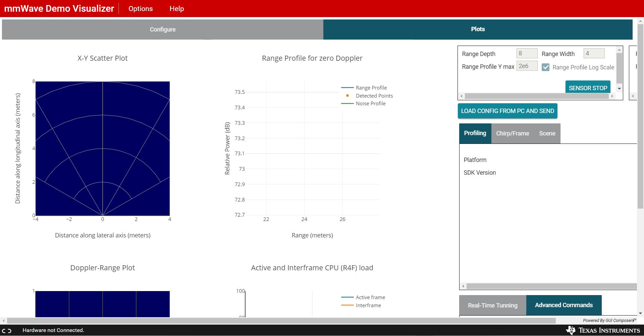Open the Profiling tab
The image size is (644, 336).
475,133
